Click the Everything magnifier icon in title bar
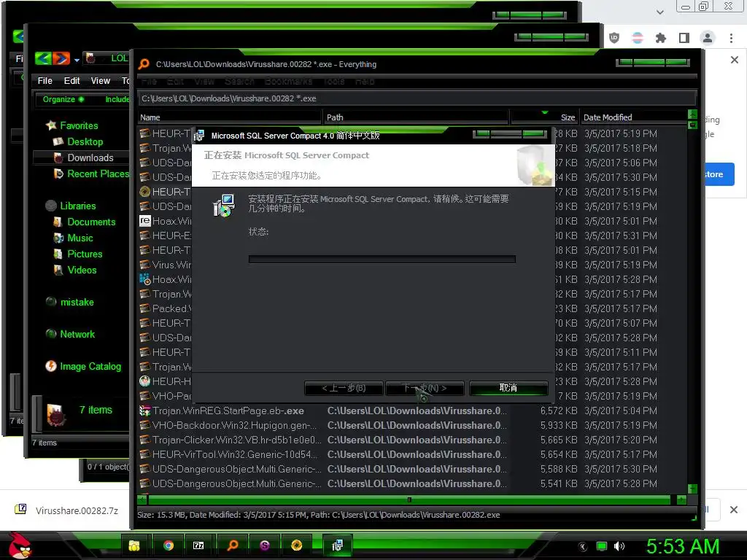This screenshot has height=560, width=747. (144, 64)
